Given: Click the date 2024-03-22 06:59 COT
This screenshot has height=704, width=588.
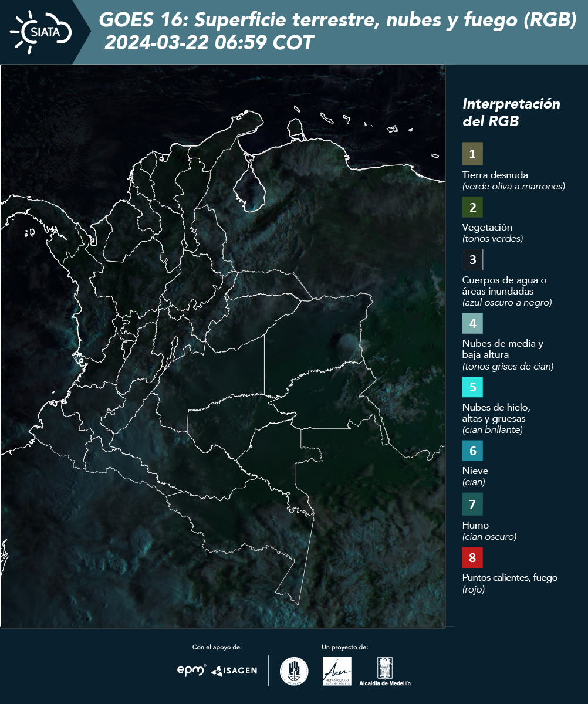Looking at the screenshot, I should [209, 43].
